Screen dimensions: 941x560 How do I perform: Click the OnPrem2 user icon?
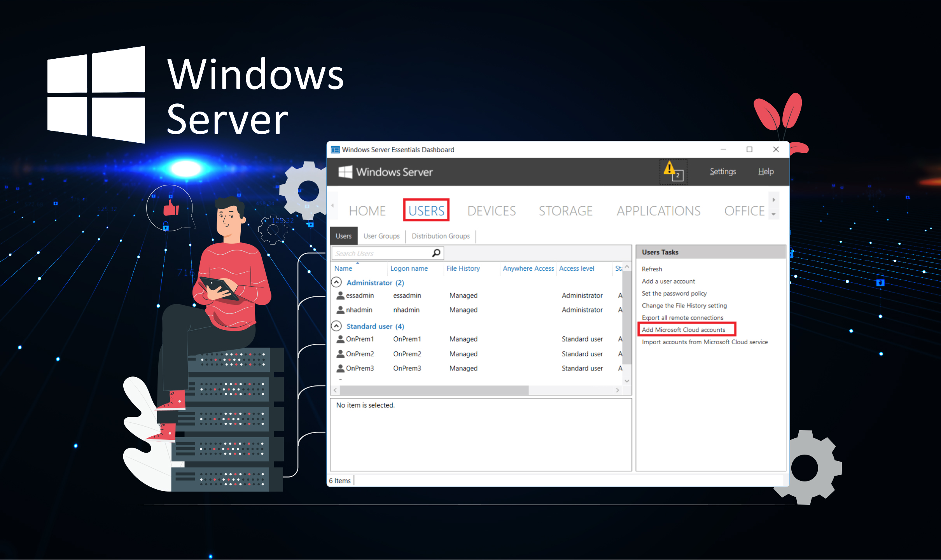coord(340,354)
